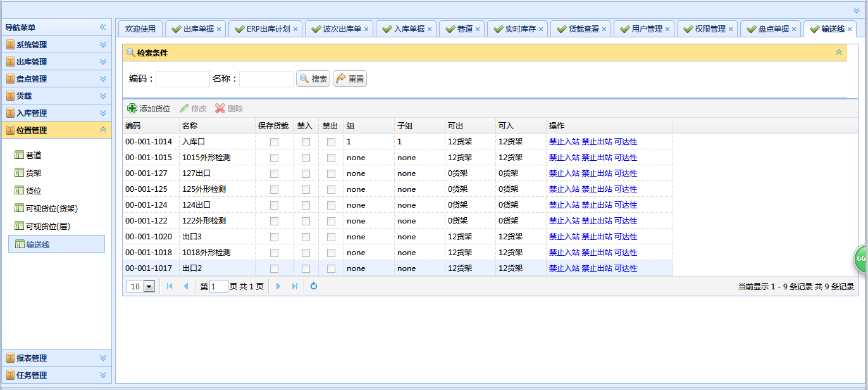Click 禁止入站 link for 入库口 row
868x390 pixels.
pyautogui.click(x=564, y=142)
